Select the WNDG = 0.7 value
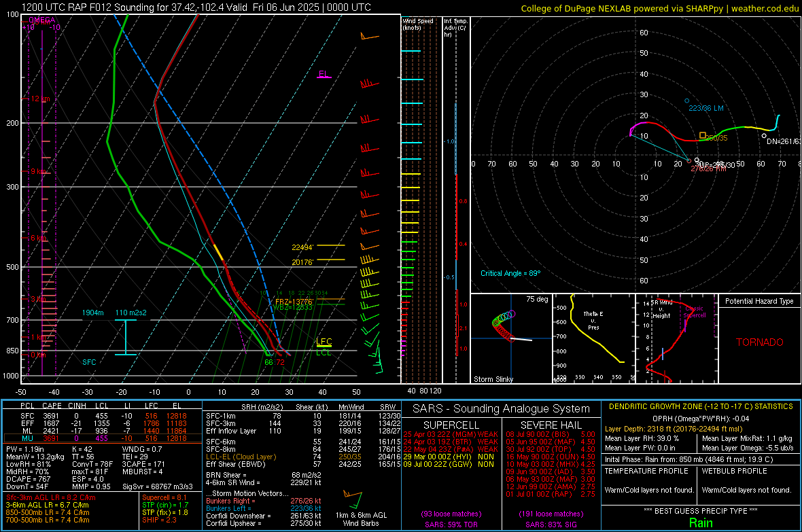The image size is (802, 532). coord(141,449)
